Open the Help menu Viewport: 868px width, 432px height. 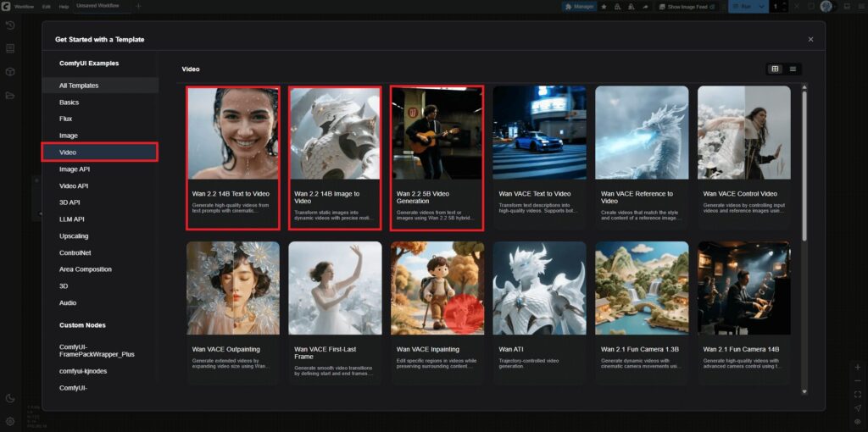coord(64,7)
